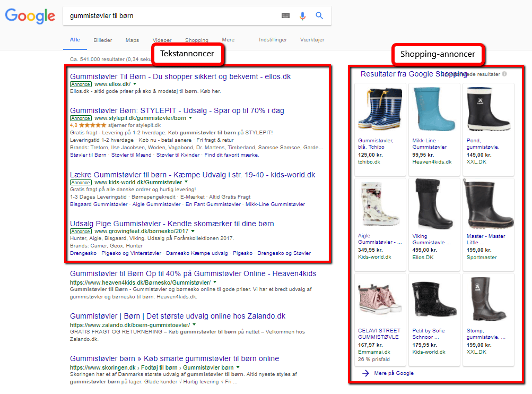Expand dropdown arrow next to www.ellos.dk/
The width and height of the screenshot is (532, 394).
pos(135,84)
